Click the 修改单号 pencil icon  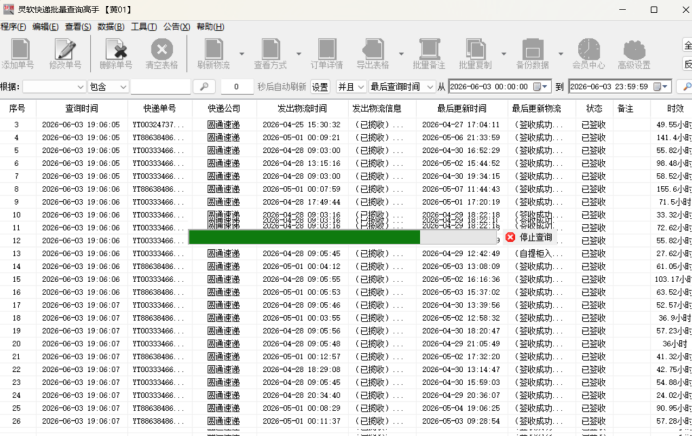65,49
